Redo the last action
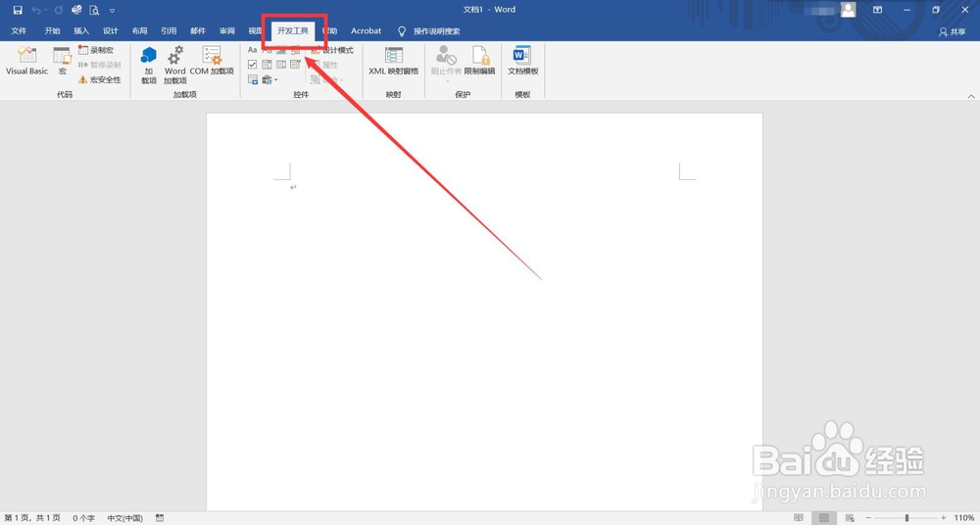Viewport: 980px width, 525px height. click(58, 10)
